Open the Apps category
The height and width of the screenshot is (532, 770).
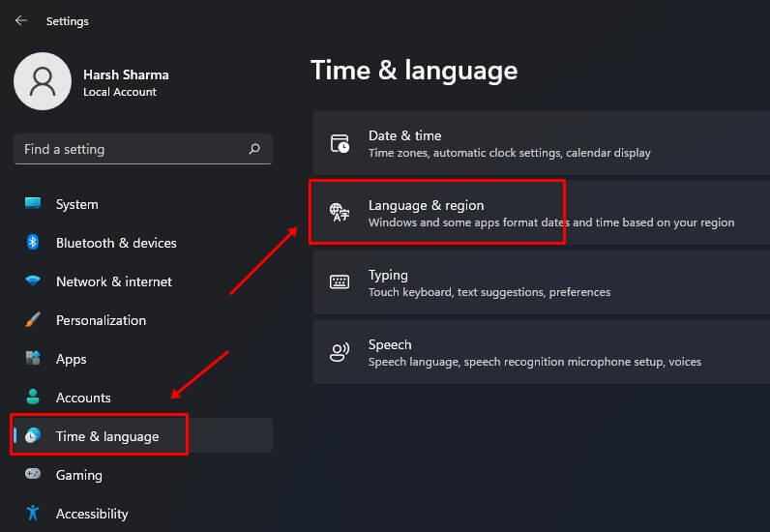pos(143,359)
